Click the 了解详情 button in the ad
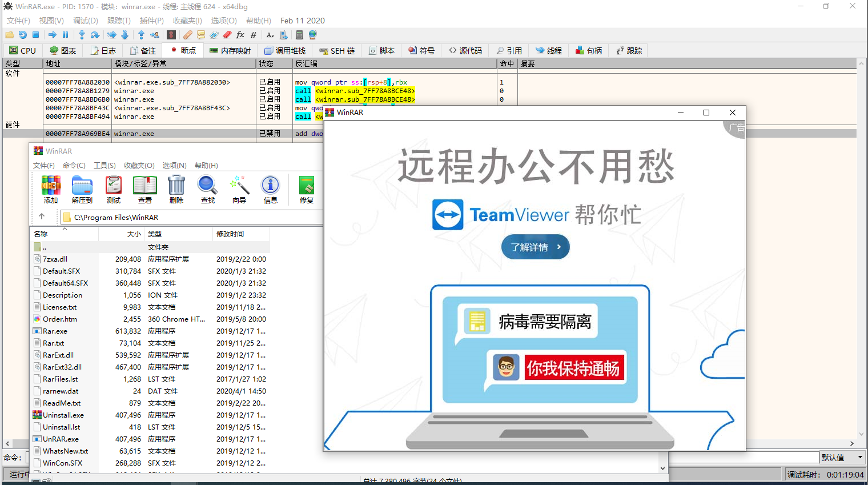868x485 pixels. [536, 247]
